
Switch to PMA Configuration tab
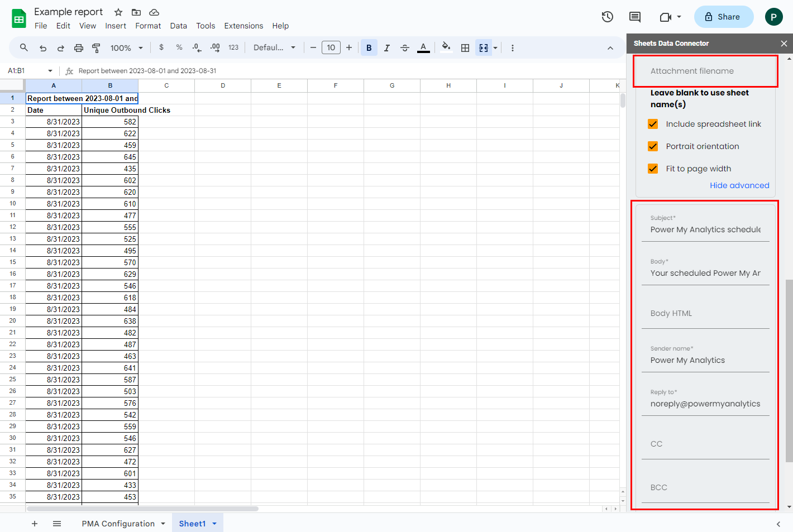point(118,524)
